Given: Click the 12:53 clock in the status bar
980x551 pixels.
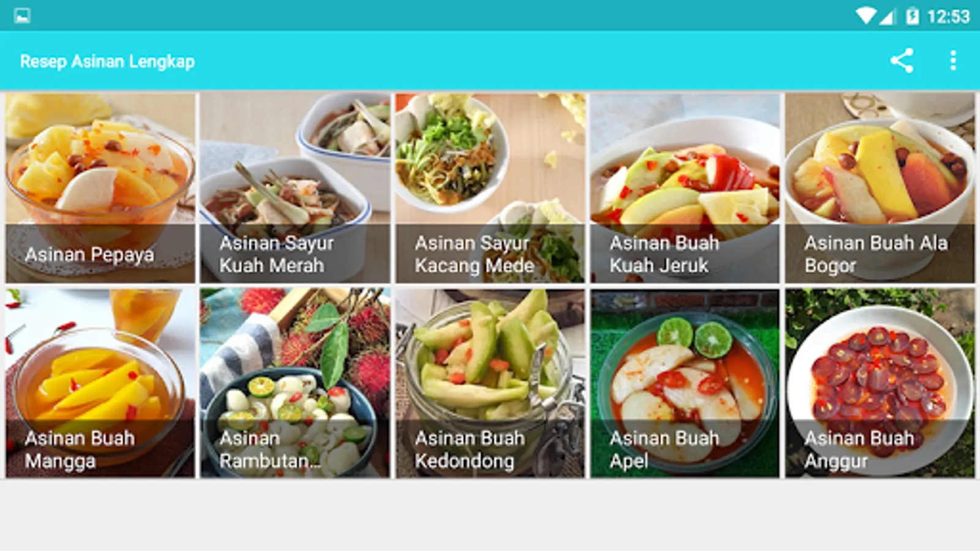Looking at the screenshot, I should point(948,16).
